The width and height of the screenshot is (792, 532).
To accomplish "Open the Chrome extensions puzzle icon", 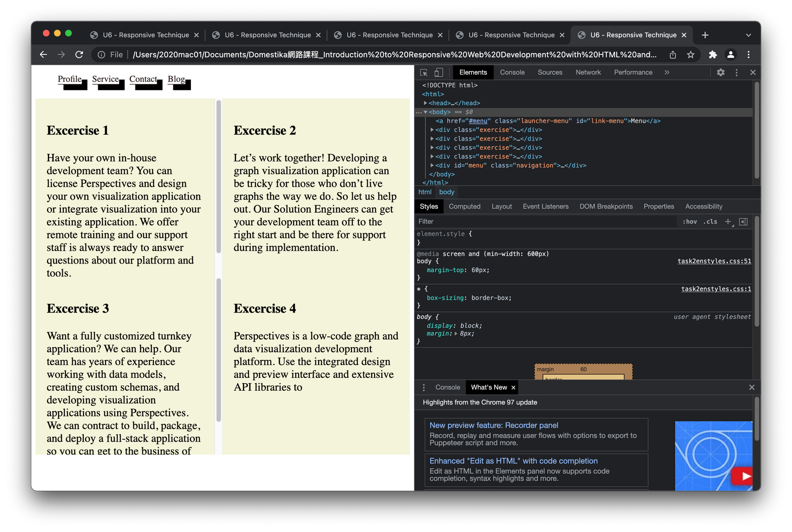I will click(712, 55).
